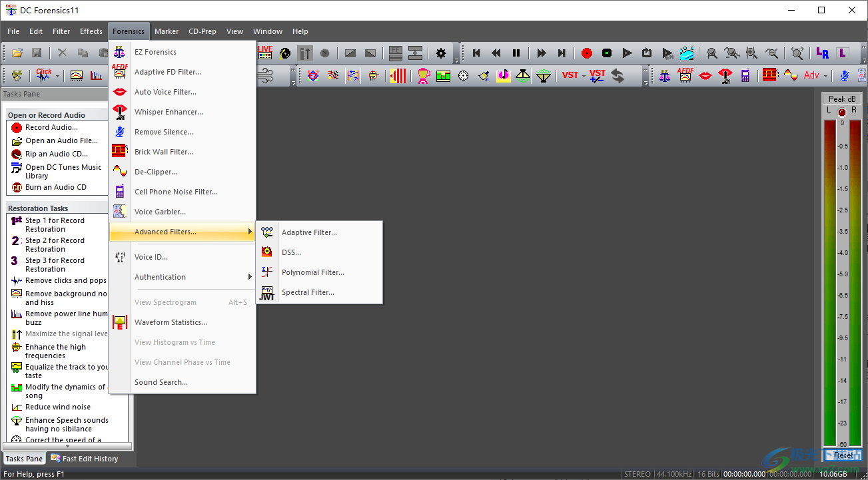Open the VST dropdown arrow
The height and width of the screenshot is (480, 868).
point(584,76)
